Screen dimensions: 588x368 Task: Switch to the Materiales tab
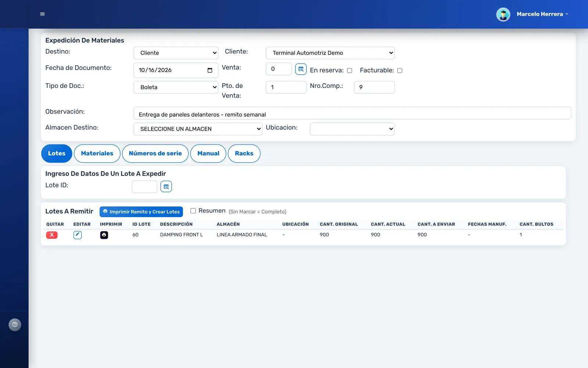(97, 153)
